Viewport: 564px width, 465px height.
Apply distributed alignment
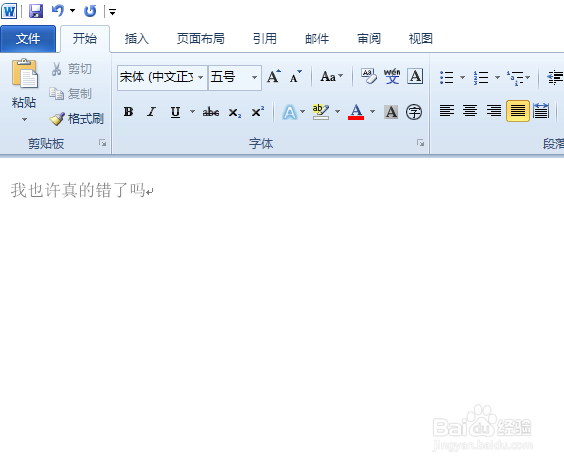click(x=541, y=111)
